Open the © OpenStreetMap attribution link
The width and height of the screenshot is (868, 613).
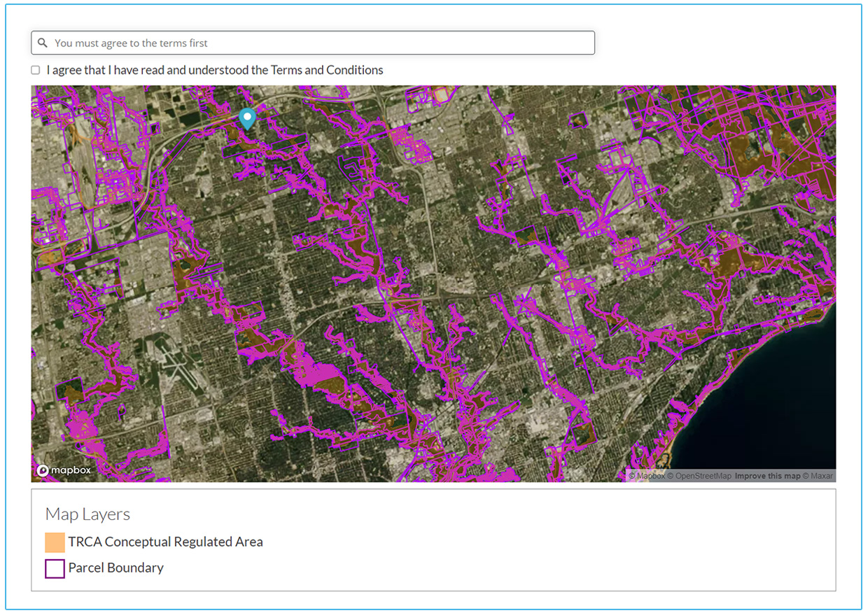[x=699, y=476]
